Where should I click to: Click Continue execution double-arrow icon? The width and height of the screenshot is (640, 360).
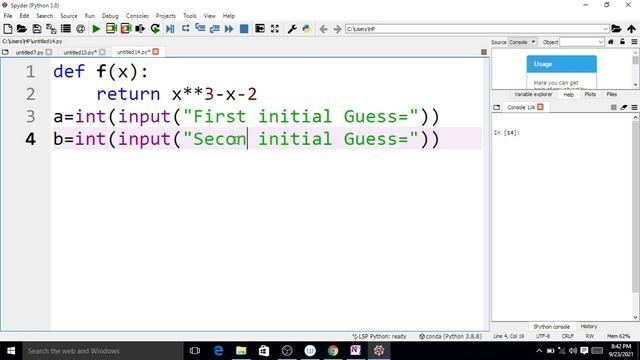coord(229,29)
